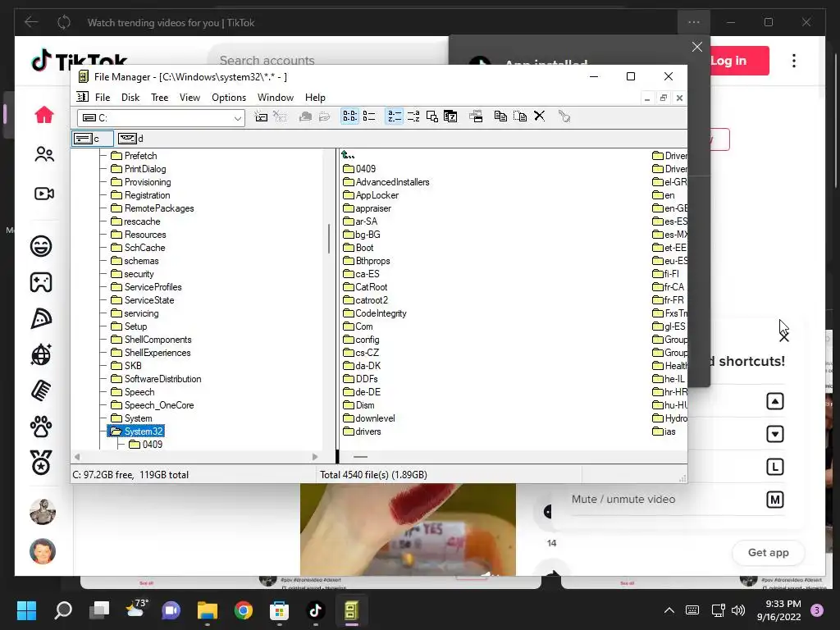Click the TikTok Following people icon
Viewport: 840px width, 630px height.
point(44,155)
